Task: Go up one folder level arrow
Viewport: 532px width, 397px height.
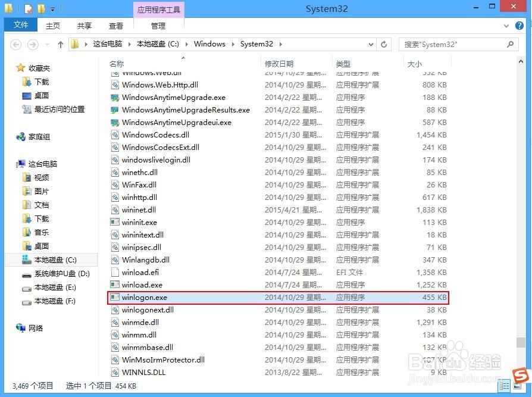Action: pos(60,45)
